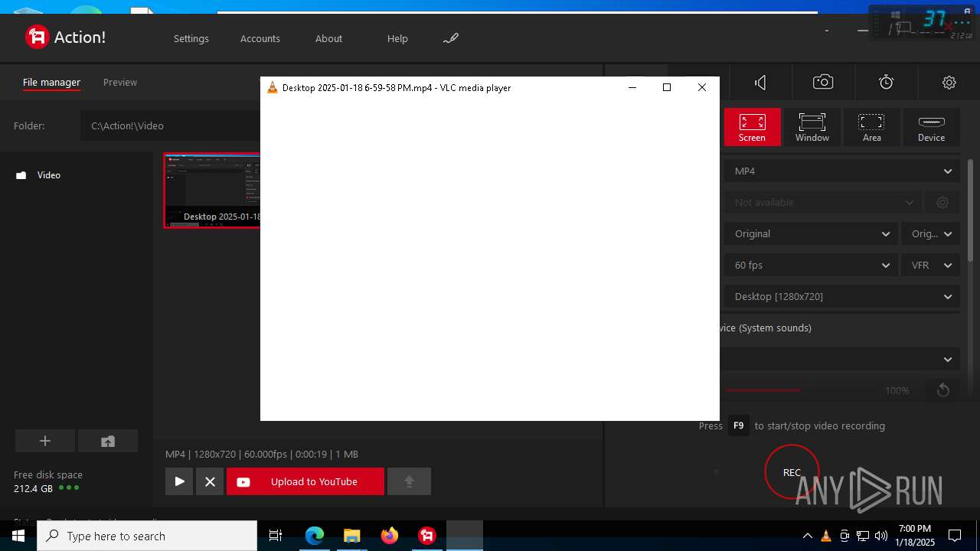The height and width of the screenshot is (551, 980).
Task: Open the benchmark stopwatch tab
Action: pyautogui.click(x=886, y=83)
